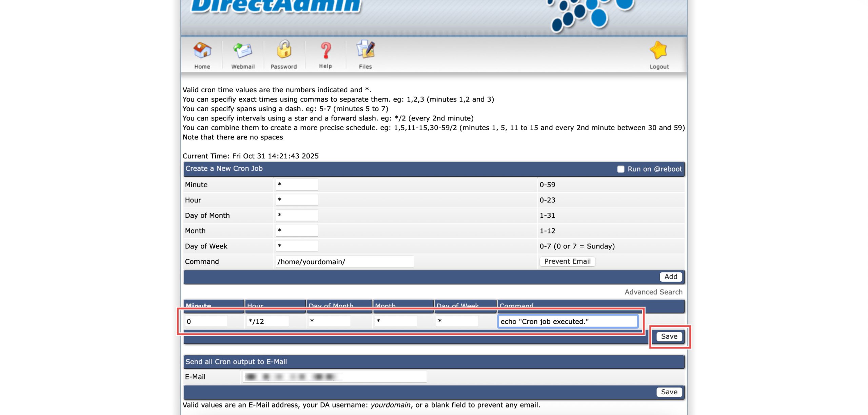Click the Save button beside existing cron job
Image resolution: width=868 pixels, height=415 pixels.
coord(669,336)
